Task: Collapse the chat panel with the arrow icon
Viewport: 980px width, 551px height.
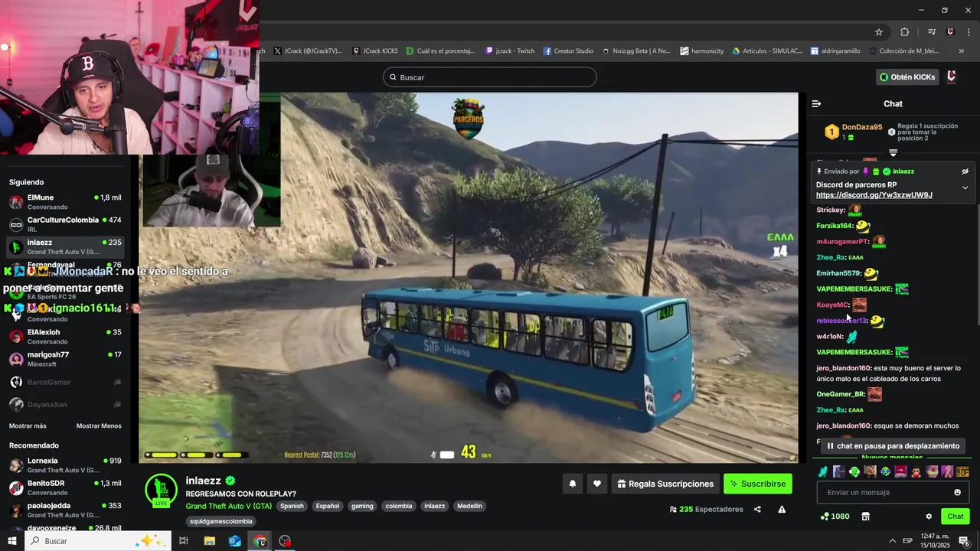Action: (x=816, y=103)
